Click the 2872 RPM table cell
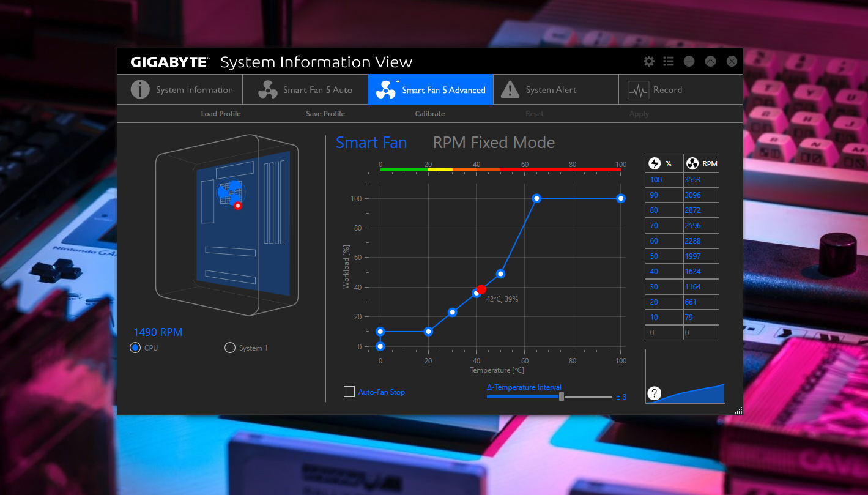Image resolution: width=868 pixels, height=495 pixels. [x=701, y=210]
